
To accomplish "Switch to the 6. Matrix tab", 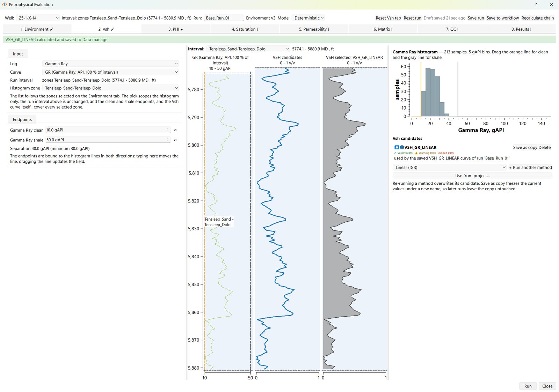I will pyautogui.click(x=383, y=29).
